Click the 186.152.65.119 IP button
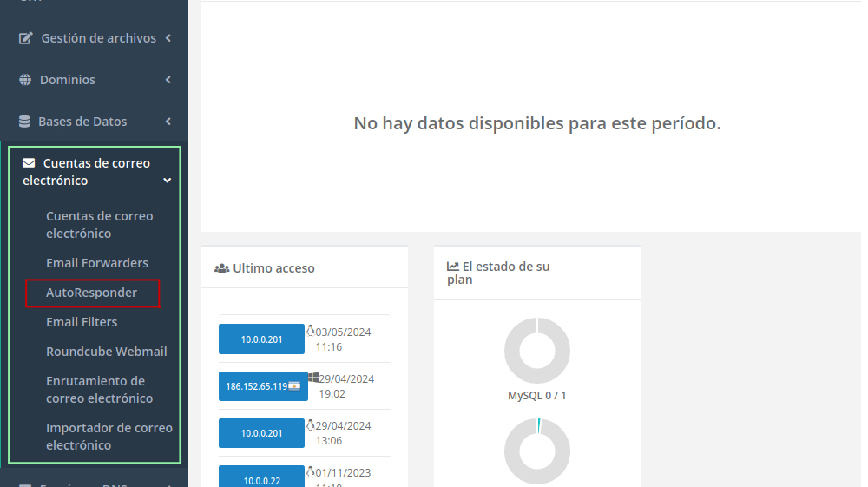The width and height of the screenshot is (868, 487). pos(261,386)
